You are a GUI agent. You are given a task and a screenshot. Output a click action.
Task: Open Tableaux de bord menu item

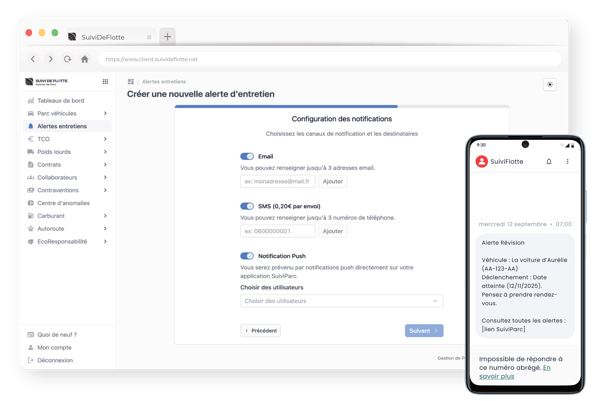coord(67,101)
